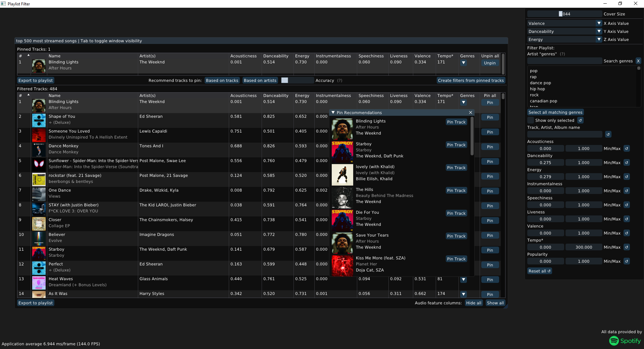Screen dimensions: 644x349
Task: Focus the Search genres input field
Action: [x=565, y=61]
